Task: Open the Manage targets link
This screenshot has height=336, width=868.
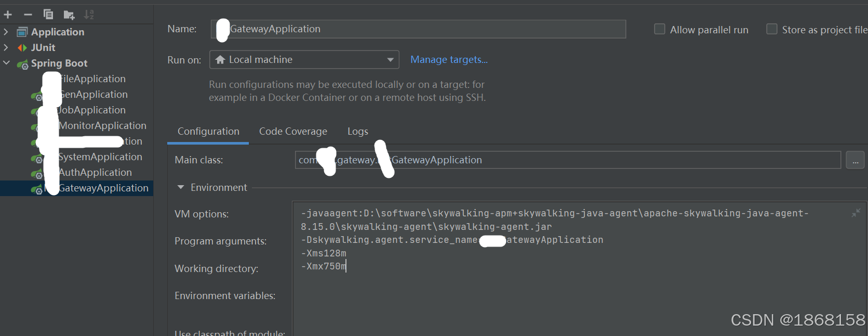Action: (x=449, y=60)
